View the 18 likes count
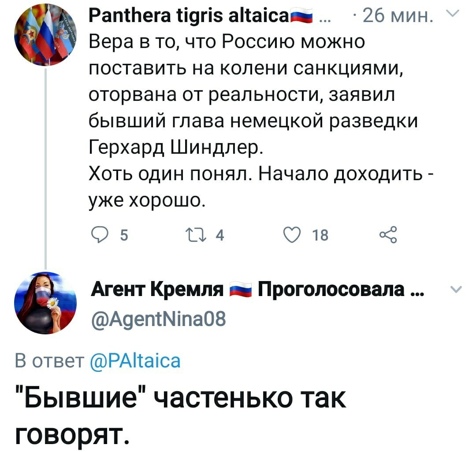The height and width of the screenshot is (452, 476). pos(320,235)
